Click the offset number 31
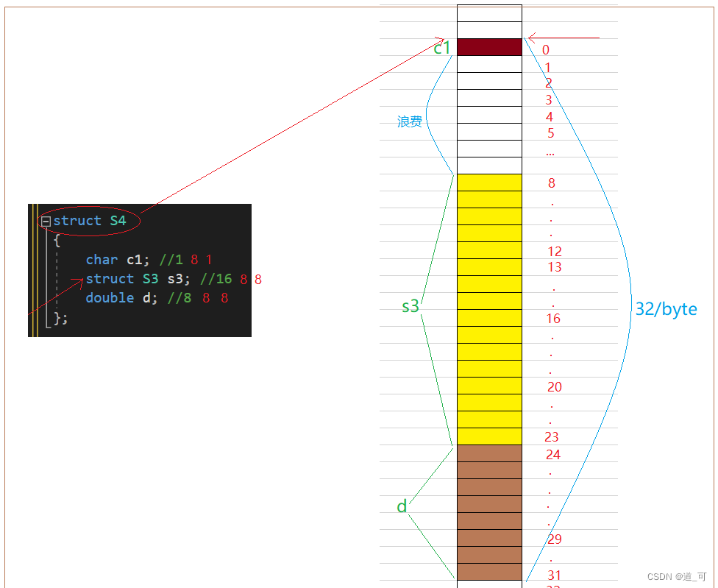This screenshot has height=588, width=718. click(x=554, y=575)
